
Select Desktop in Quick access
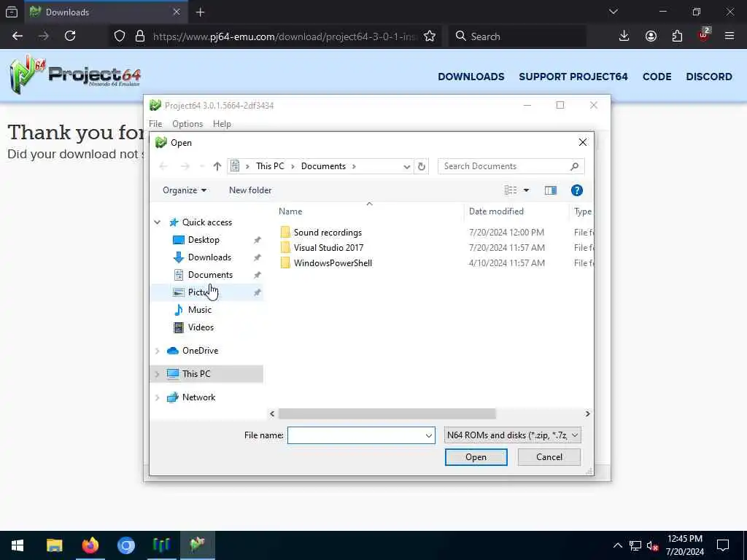coord(204,240)
